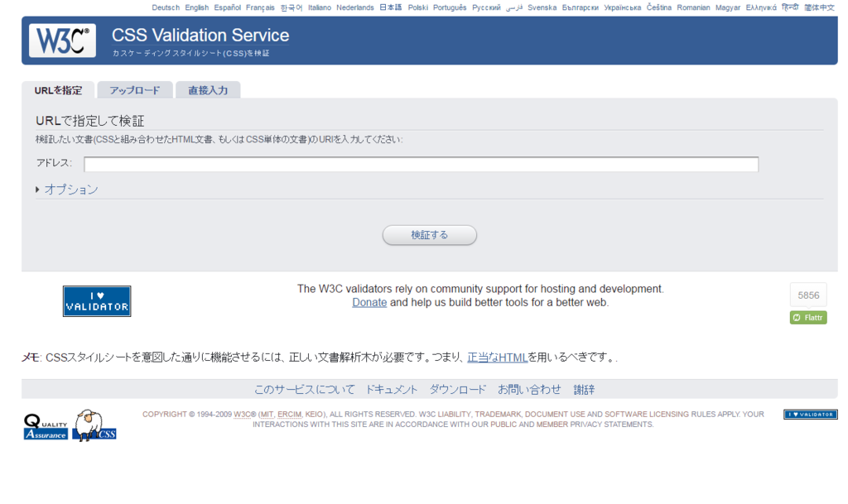Switch language to Українська
848x504 pixels.
pyautogui.click(x=623, y=7)
